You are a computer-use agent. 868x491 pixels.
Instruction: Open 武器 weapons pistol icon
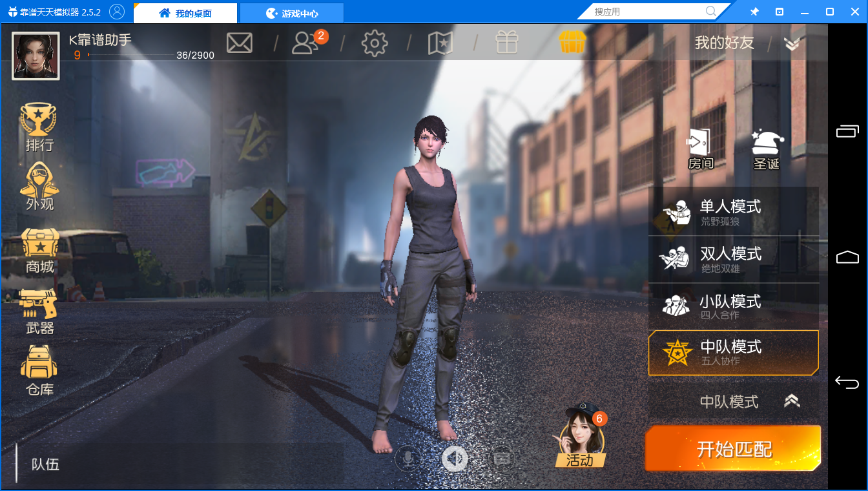point(39,312)
